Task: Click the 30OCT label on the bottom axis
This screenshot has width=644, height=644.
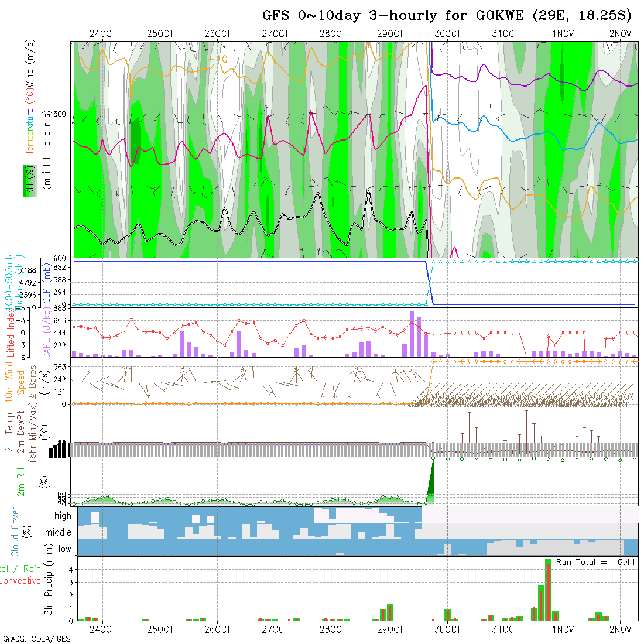Action: pos(448,629)
